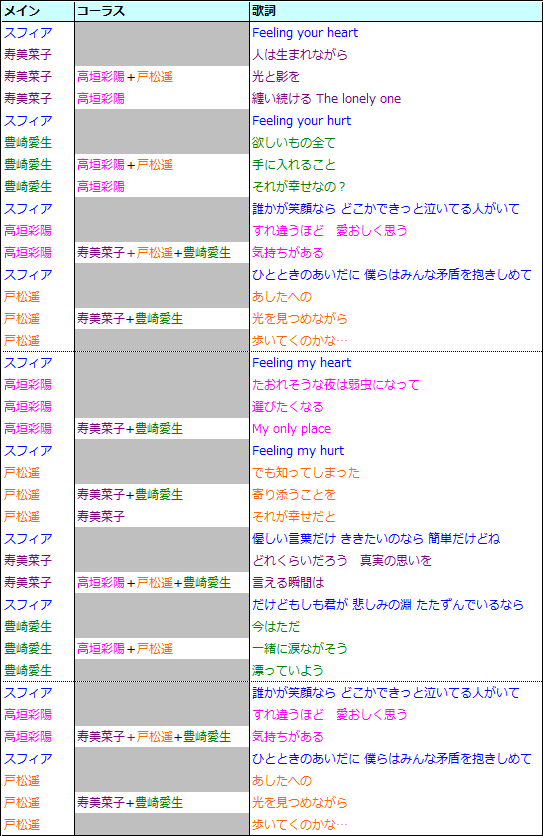Click chorus 高垣彩陽+戸松遥 beside '手に入れること'
This screenshot has width=543, height=836.
[x=125, y=165]
